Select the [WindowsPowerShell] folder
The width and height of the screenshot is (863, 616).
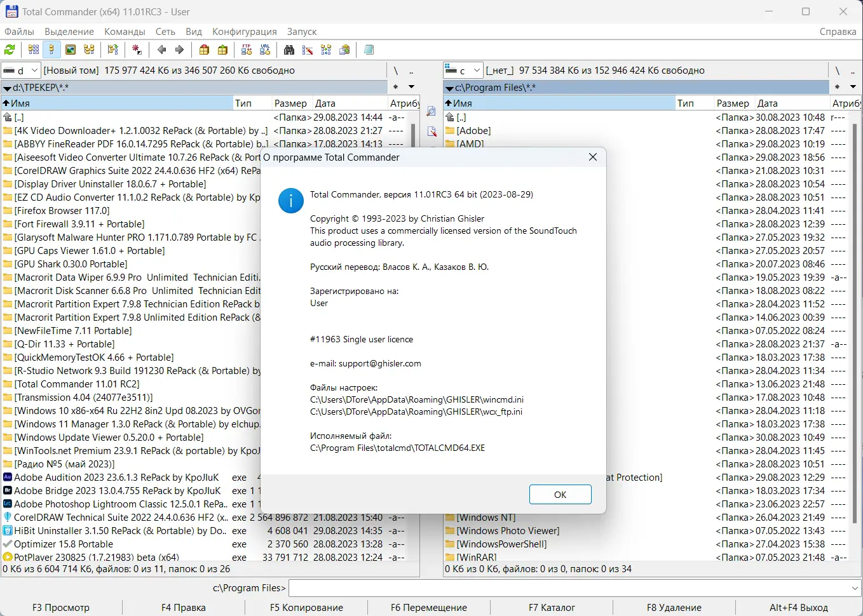tap(501, 544)
